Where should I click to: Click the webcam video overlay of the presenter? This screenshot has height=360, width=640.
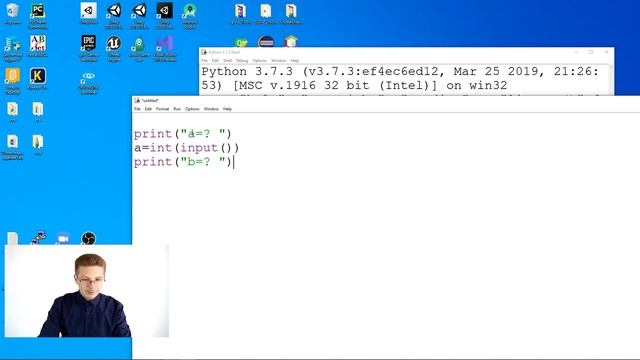pyautogui.click(x=87, y=291)
